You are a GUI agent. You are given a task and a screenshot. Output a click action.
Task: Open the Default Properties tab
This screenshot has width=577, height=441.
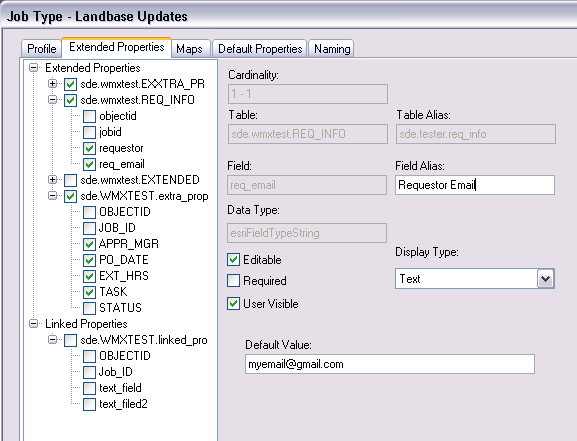[260, 49]
